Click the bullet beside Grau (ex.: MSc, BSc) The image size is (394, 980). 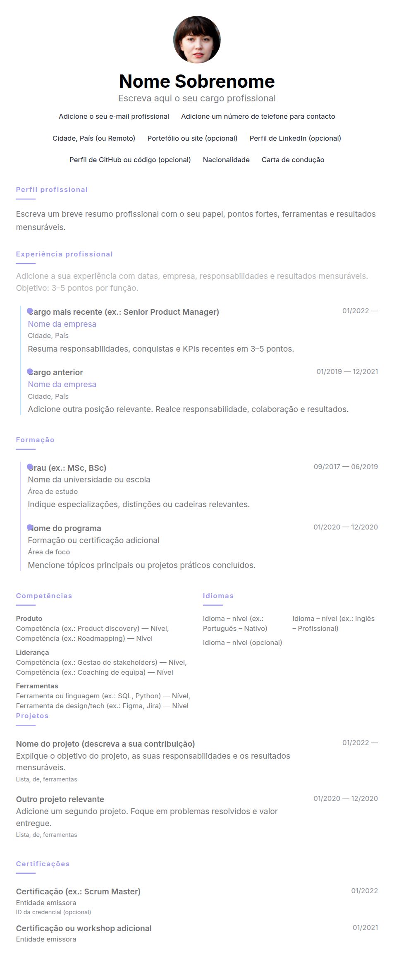[30, 467]
